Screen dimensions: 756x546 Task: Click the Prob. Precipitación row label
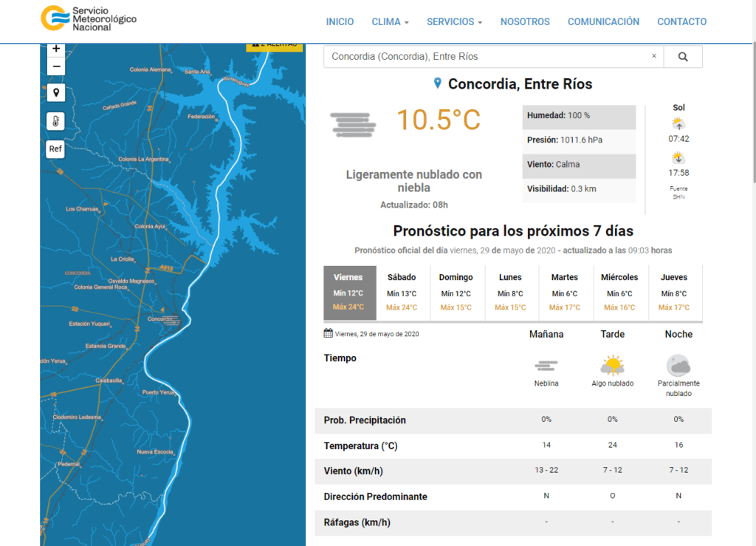tap(365, 420)
